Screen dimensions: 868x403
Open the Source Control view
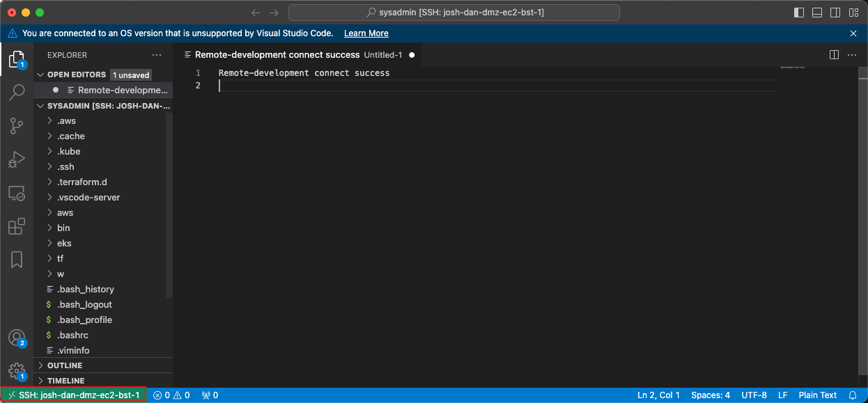(17, 126)
